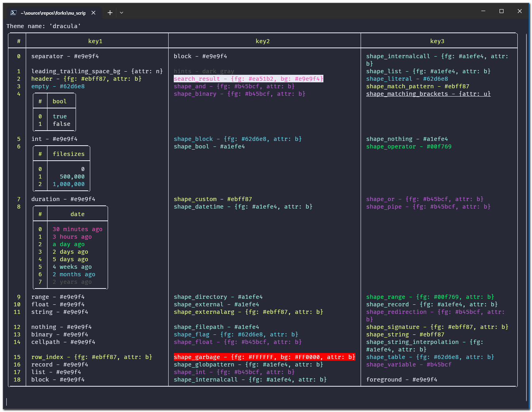Open a new terminal tab with plus
The image size is (532, 412).
coord(110,13)
